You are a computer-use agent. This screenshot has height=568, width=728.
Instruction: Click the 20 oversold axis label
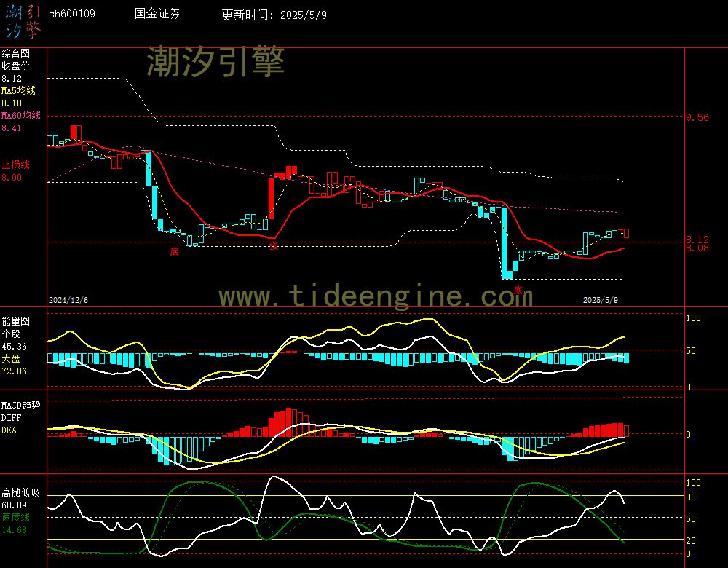point(691,540)
